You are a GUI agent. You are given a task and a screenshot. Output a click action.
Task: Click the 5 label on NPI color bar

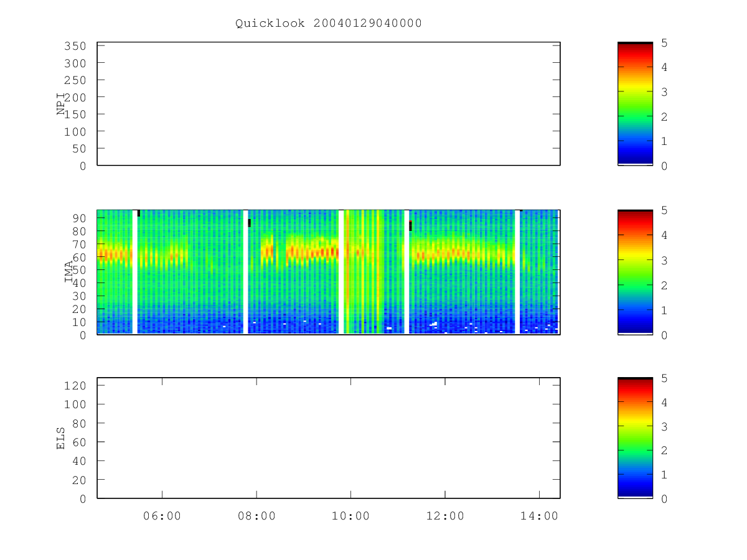(664, 43)
